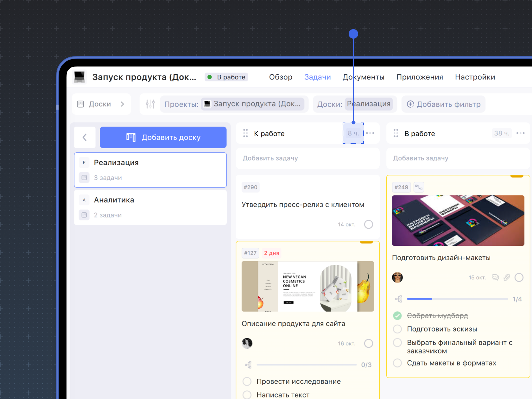Click Добавить фильтр button
Screen dimensions: 532x399
(x=443, y=104)
